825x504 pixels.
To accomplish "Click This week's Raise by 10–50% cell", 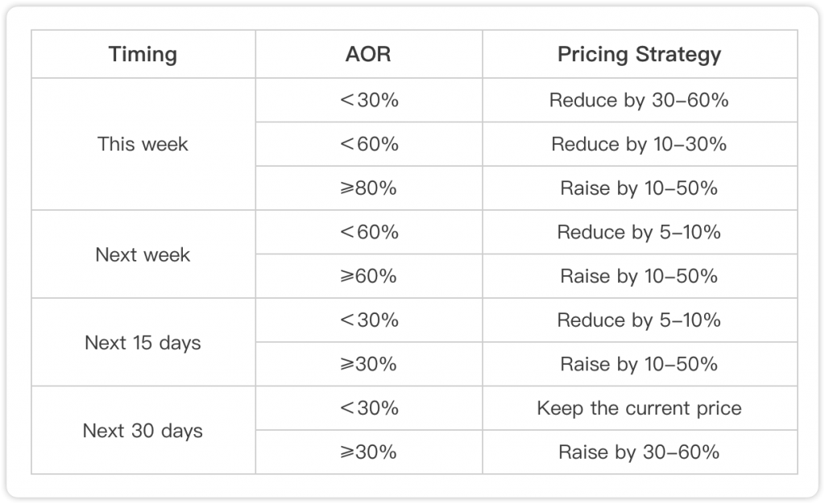I will pos(640,188).
